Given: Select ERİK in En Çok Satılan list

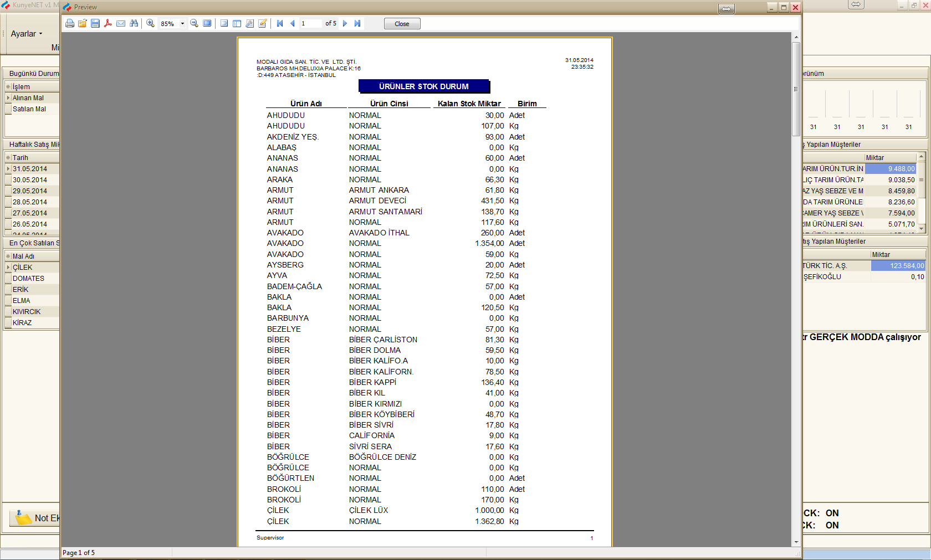Looking at the screenshot, I should click(x=32, y=290).
